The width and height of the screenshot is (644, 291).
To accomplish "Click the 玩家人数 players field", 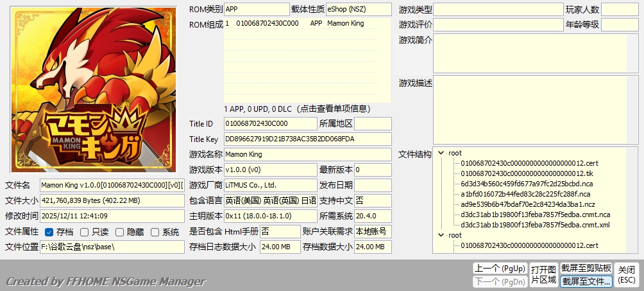I will (620, 9).
